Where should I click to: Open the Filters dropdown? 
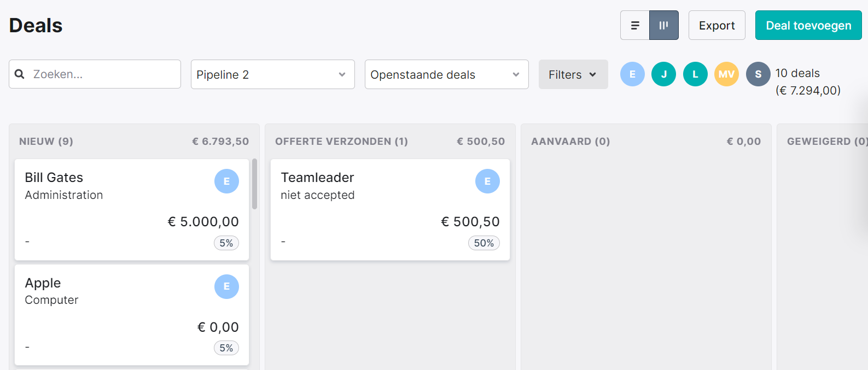click(573, 74)
